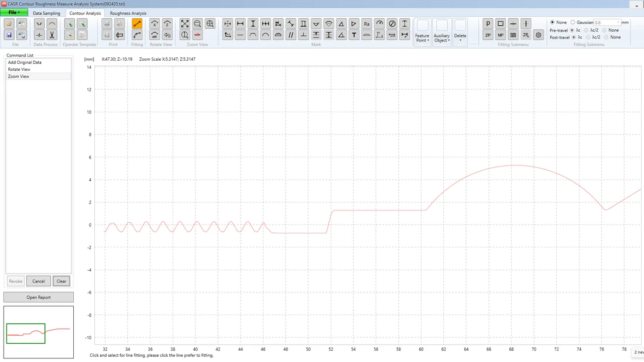Image resolution: width=644 pixels, height=362 pixels.
Task: Select the None filter radio button
Action: [x=553, y=22]
